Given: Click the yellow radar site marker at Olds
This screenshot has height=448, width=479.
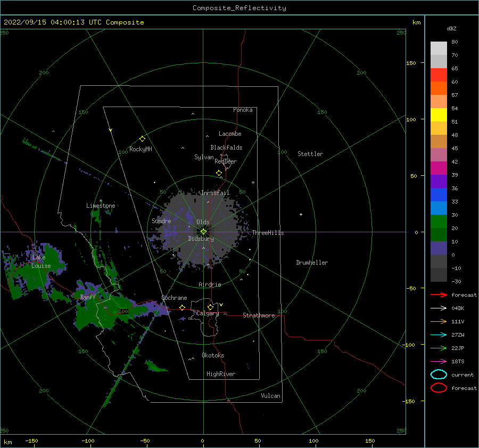Looking at the screenshot, I should tap(203, 232).
